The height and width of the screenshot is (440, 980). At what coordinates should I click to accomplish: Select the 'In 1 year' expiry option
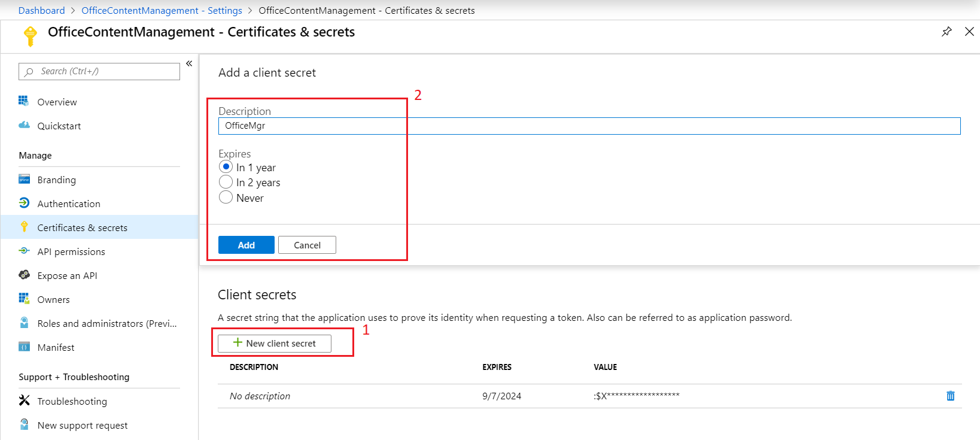coord(226,167)
